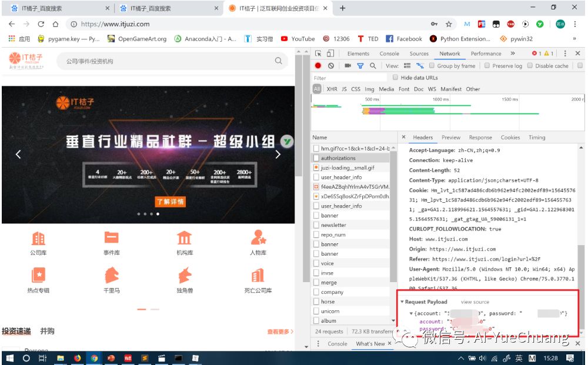This screenshot has height=365, width=588.
Task: Toggle the network filter funnel icon
Action: click(360, 66)
